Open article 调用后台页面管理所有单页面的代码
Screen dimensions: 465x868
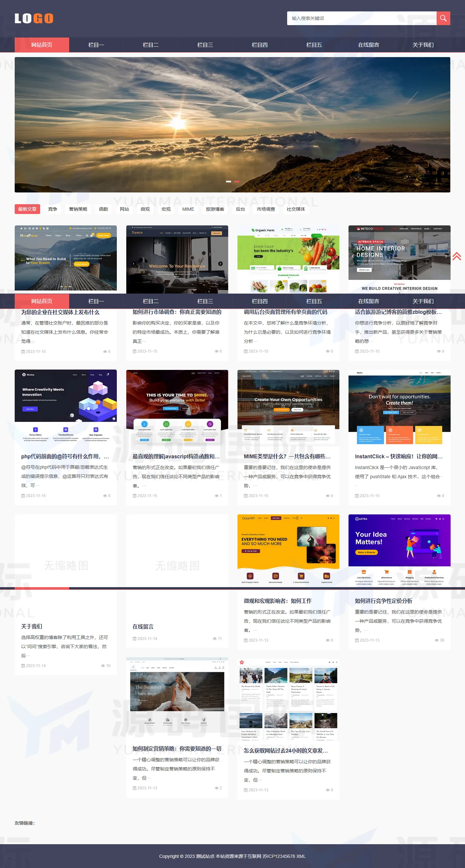[x=286, y=312]
